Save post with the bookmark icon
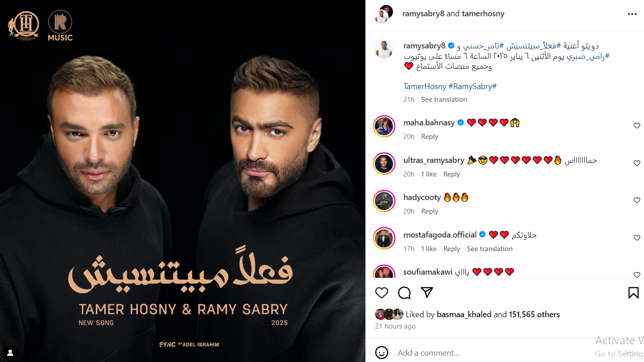The image size is (644, 362). [633, 293]
